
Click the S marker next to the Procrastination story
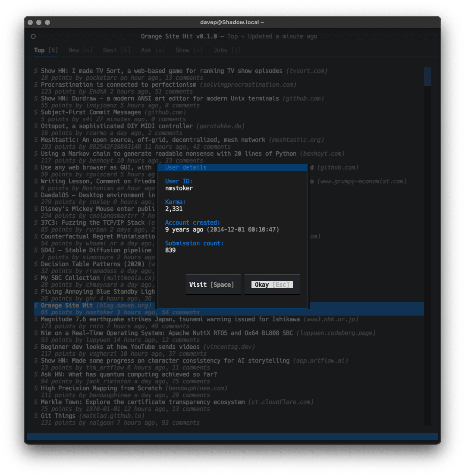tap(35, 85)
